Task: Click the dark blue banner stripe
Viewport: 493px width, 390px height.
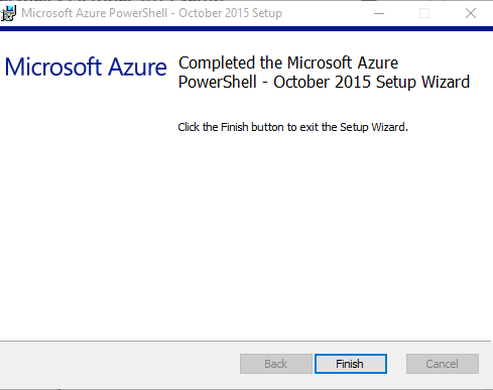Action: (x=246, y=29)
